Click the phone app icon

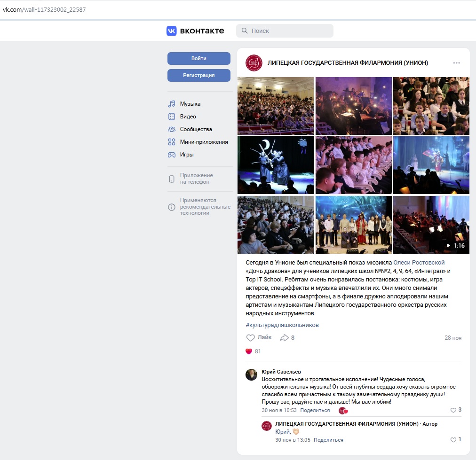(172, 179)
